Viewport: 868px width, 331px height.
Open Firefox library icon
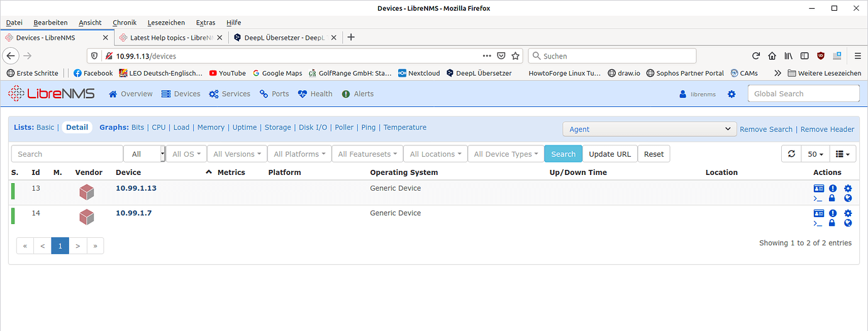click(x=787, y=56)
